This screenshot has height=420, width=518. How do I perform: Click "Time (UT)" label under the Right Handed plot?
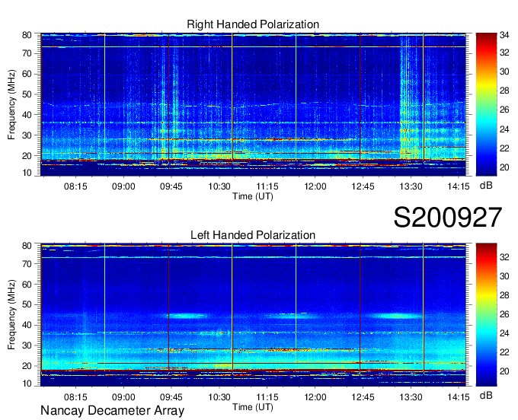click(253, 196)
